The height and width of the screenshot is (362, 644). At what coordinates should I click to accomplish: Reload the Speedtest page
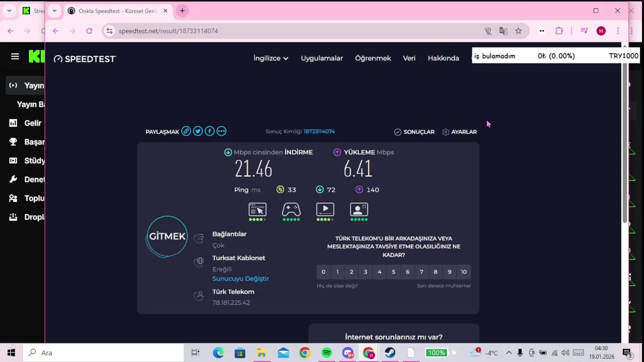pos(89,31)
